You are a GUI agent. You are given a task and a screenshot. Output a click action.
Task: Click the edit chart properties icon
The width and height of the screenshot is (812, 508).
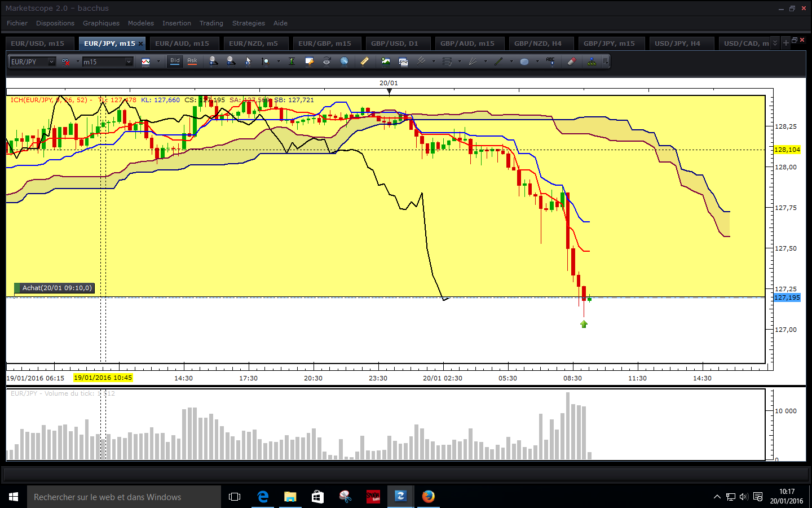pyautogui.click(x=309, y=62)
